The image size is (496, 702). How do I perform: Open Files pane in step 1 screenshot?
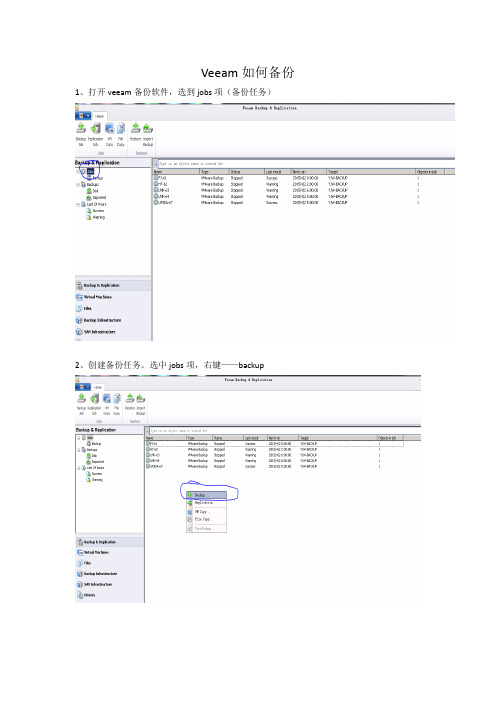click(x=113, y=308)
